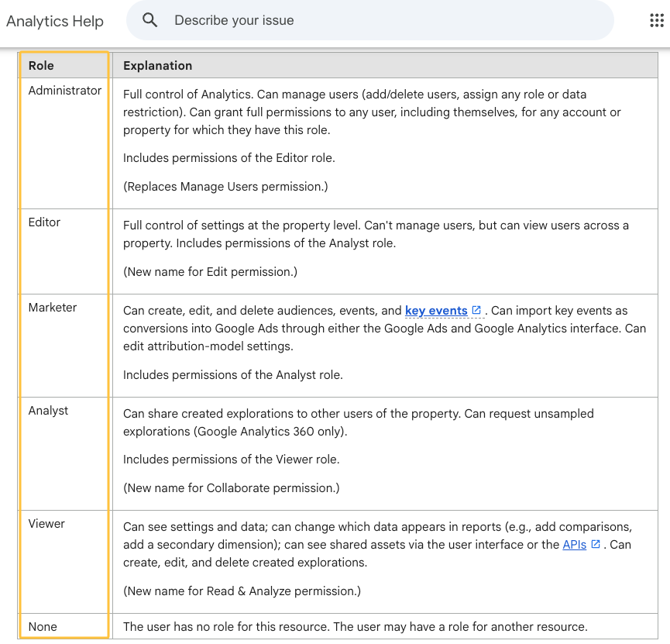This screenshot has height=644, width=670.
Task: Click 'Can share created explorations' paragraph
Action: click(x=359, y=422)
